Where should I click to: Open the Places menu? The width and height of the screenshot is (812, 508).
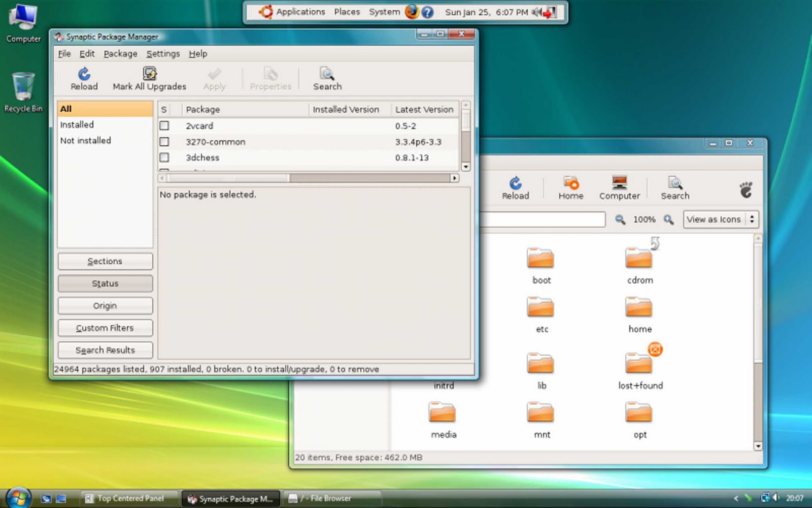tap(347, 12)
